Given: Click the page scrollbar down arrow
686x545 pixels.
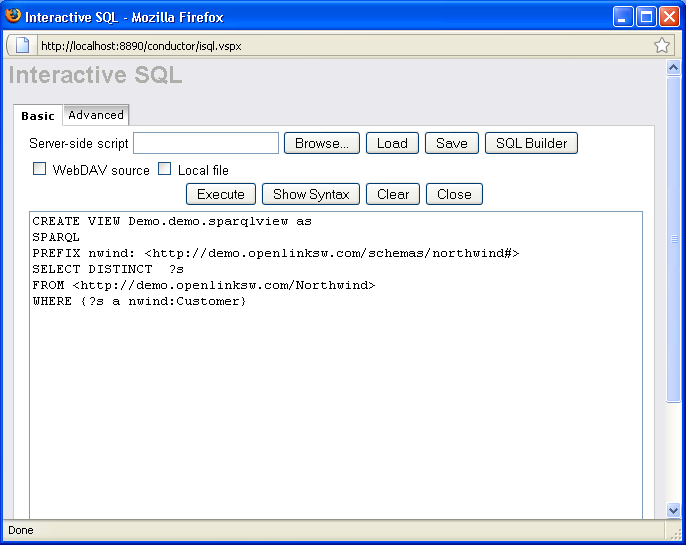Looking at the screenshot, I should 674,510.
